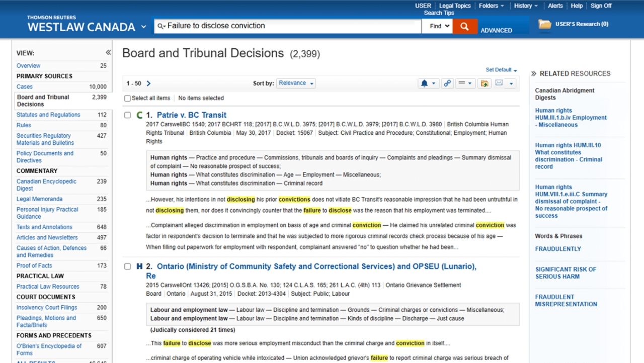Copy link to this result list

click(447, 83)
